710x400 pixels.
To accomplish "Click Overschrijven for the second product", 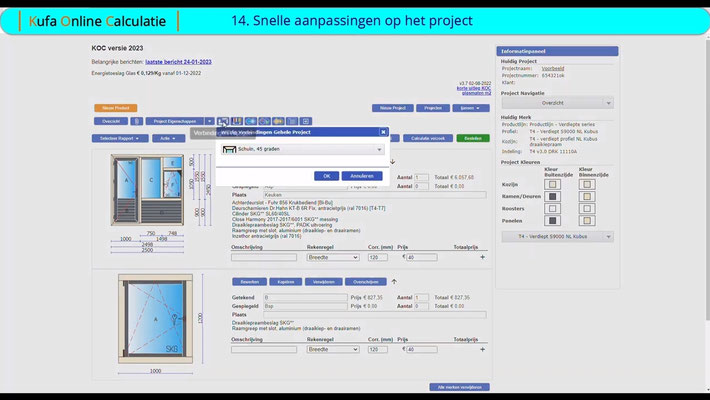I will tap(366, 282).
